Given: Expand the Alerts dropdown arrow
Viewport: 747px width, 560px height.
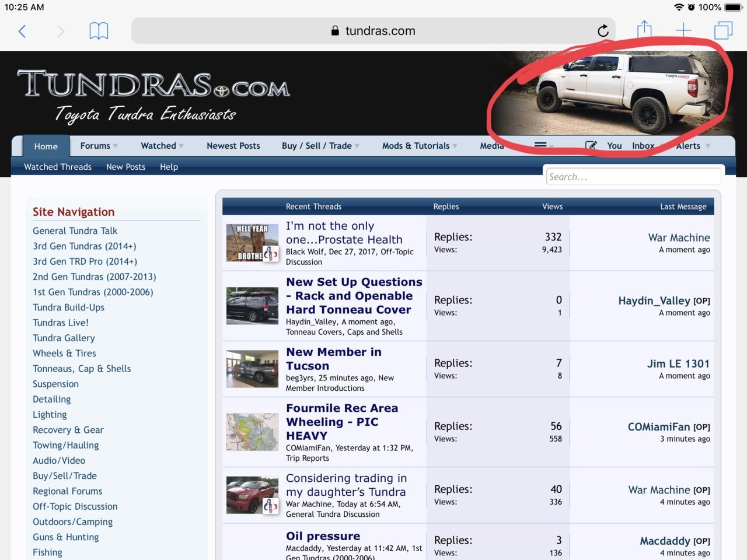Looking at the screenshot, I should point(708,146).
